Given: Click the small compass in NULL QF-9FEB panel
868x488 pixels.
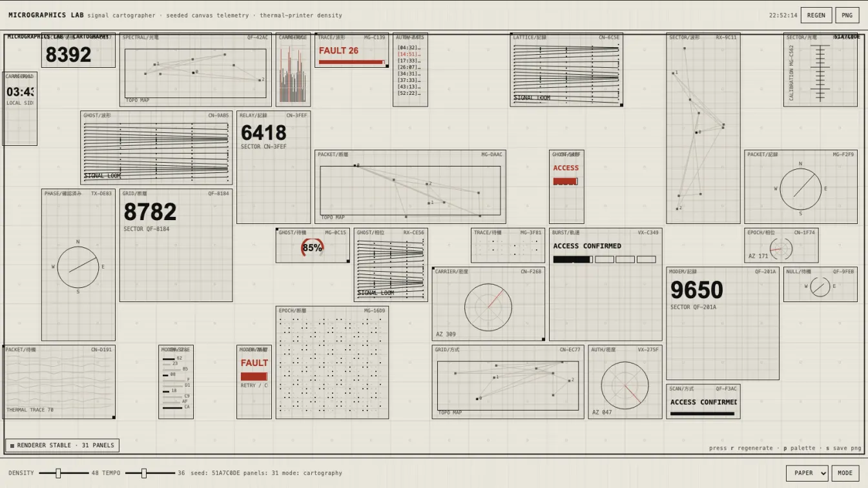Looking at the screenshot, I should (820, 287).
